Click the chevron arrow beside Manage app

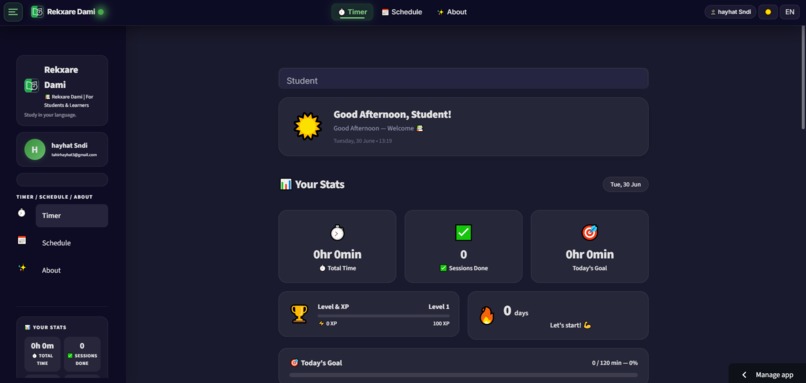coord(744,375)
